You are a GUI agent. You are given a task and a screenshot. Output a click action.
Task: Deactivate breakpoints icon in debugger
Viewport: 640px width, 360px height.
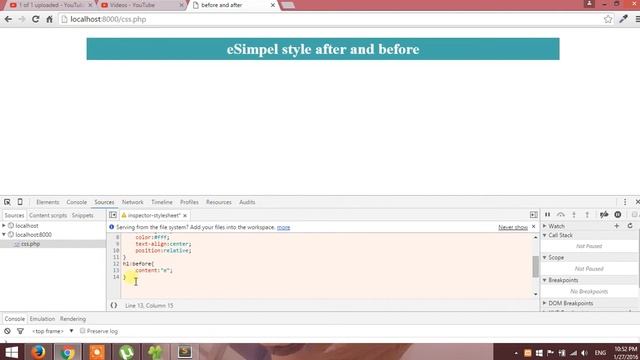[x=604, y=215]
